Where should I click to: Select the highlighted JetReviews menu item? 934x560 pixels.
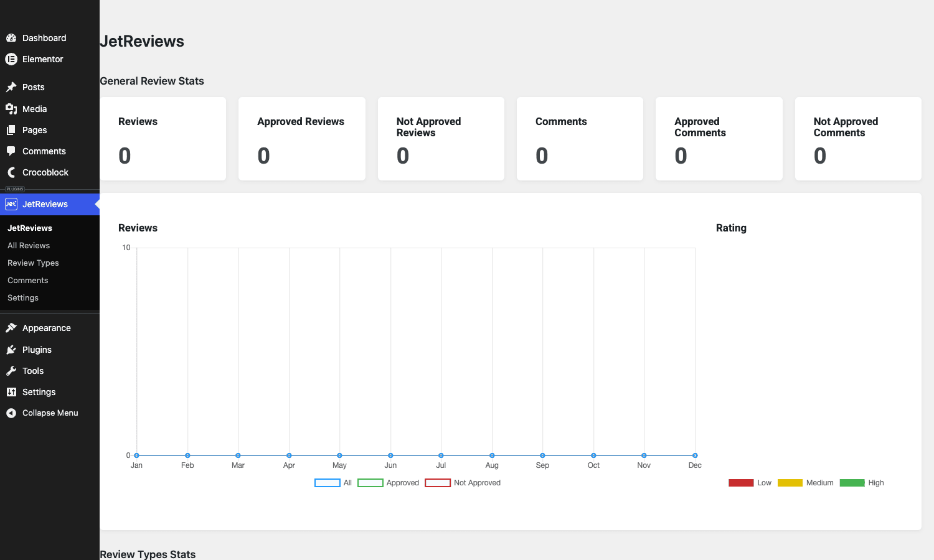click(50, 204)
